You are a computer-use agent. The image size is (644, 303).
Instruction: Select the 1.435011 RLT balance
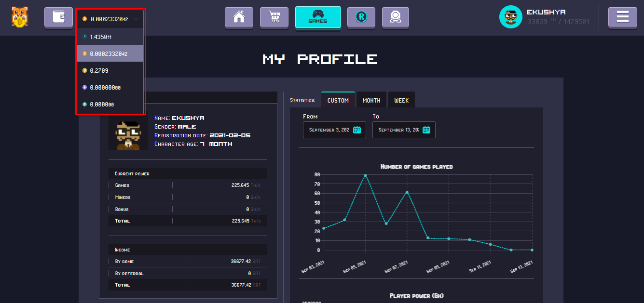(110, 37)
